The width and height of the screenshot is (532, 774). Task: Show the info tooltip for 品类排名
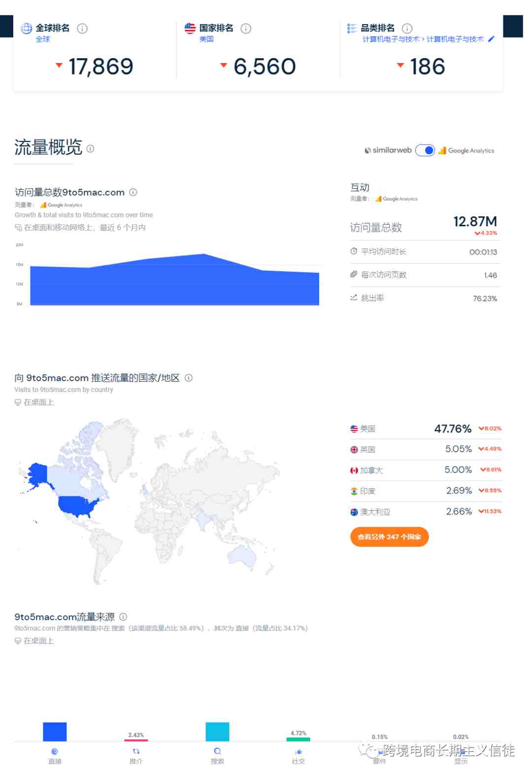pos(407,29)
